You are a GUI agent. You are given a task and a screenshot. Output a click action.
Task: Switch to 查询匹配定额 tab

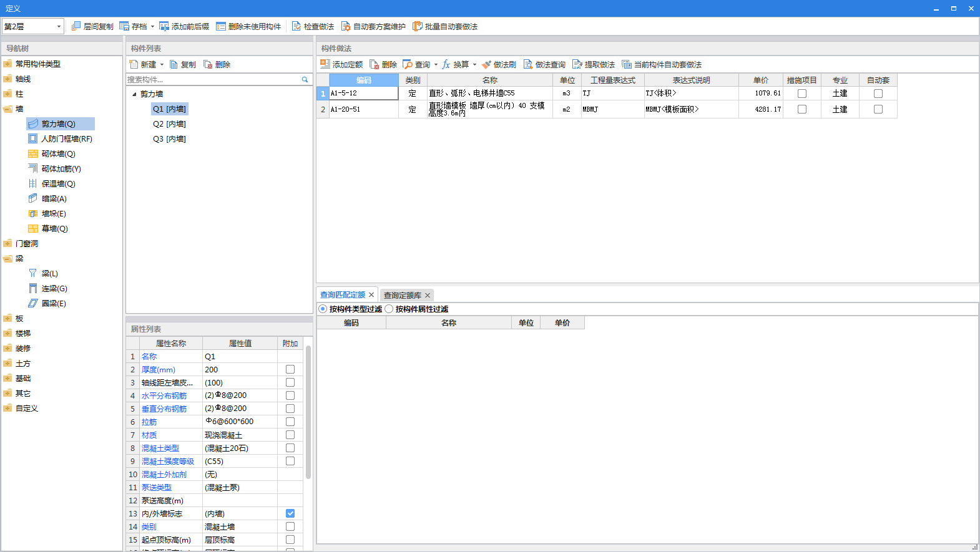tap(343, 295)
